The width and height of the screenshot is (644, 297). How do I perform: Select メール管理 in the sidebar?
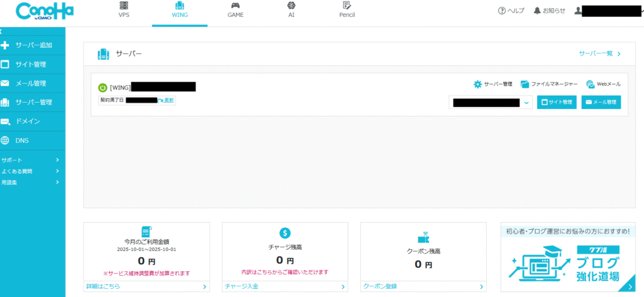click(30, 83)
